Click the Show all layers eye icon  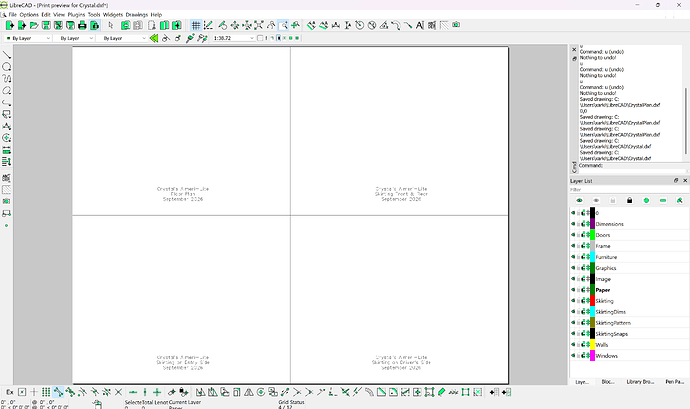579,200
